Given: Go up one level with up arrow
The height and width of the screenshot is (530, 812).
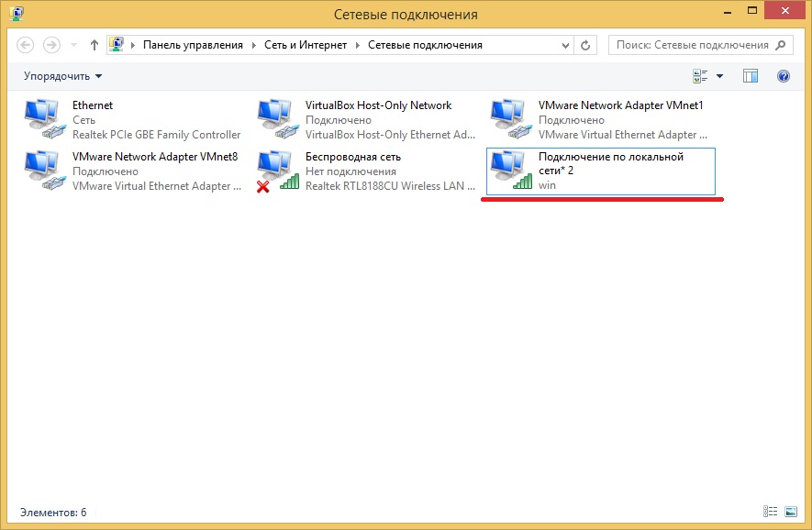Looking at the screenshot, I should click(x=95, y=45).
